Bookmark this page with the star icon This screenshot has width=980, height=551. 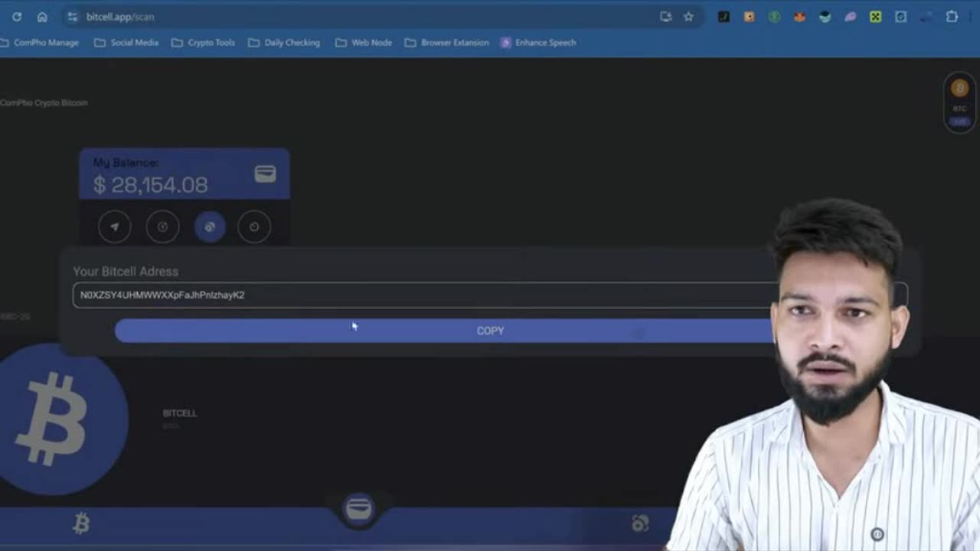tap(688, 17)
